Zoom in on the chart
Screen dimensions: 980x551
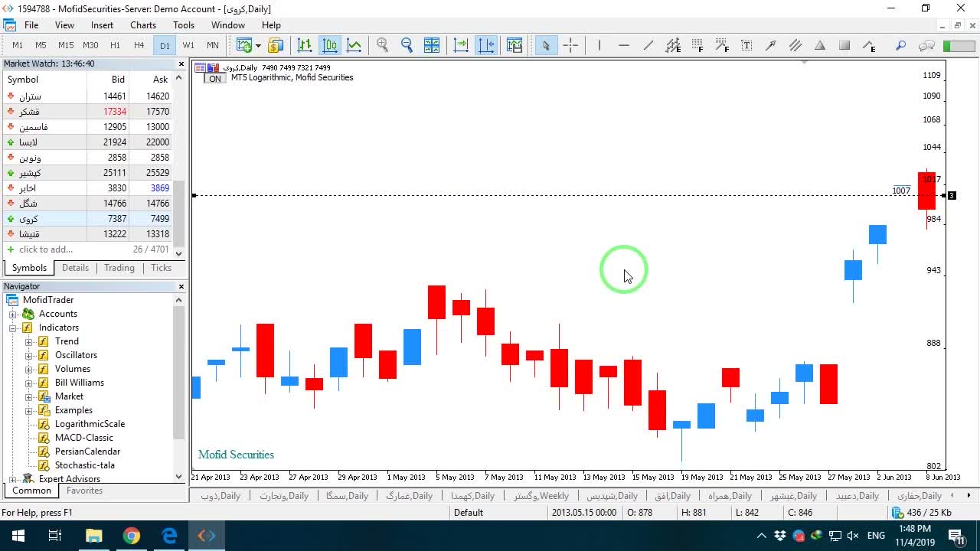pyautogui.click(x=383, y=45)
